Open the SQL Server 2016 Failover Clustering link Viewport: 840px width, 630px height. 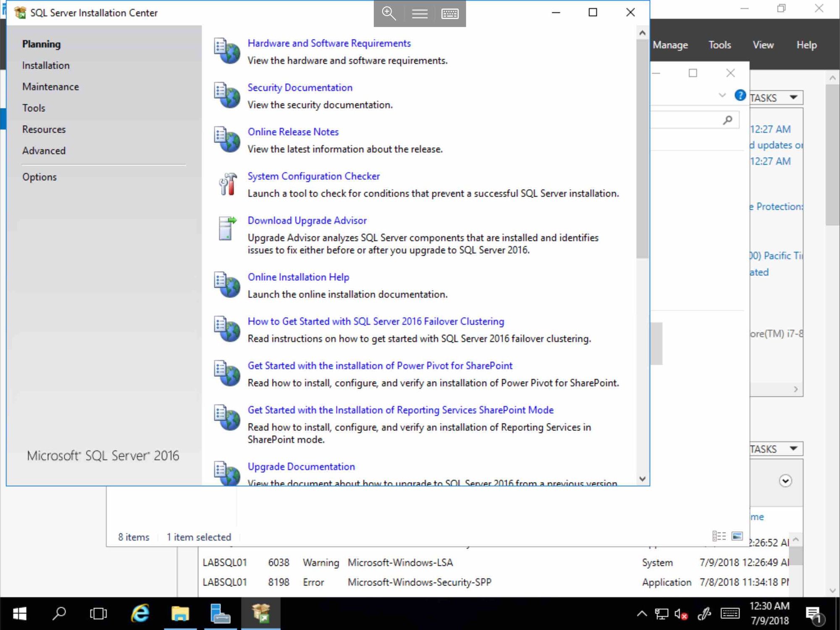(x=375, y=322)
